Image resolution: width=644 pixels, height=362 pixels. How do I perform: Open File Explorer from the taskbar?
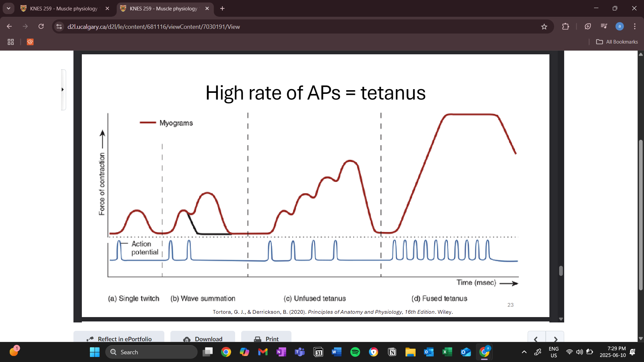(410, 352)
